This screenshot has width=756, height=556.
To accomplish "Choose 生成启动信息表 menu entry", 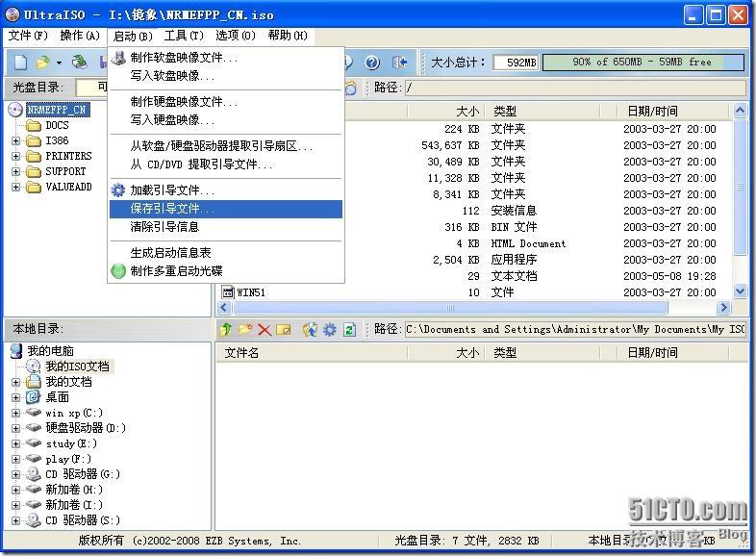I will [x=226, y=253].
